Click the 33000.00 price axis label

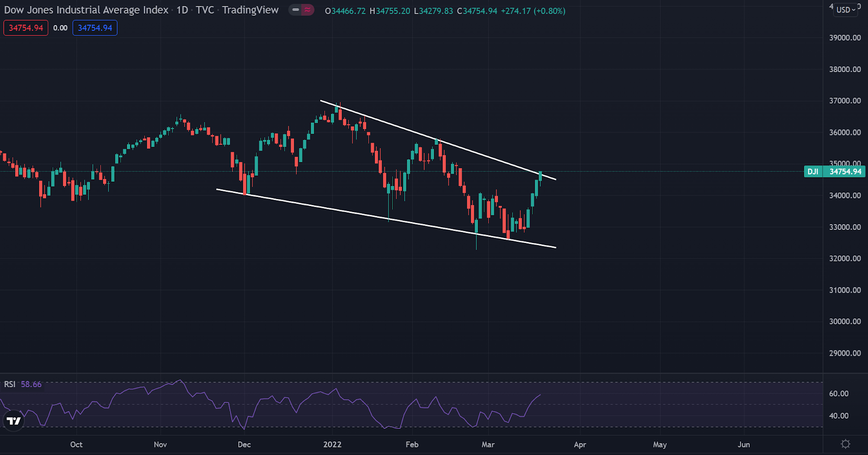tap(845, 227)
